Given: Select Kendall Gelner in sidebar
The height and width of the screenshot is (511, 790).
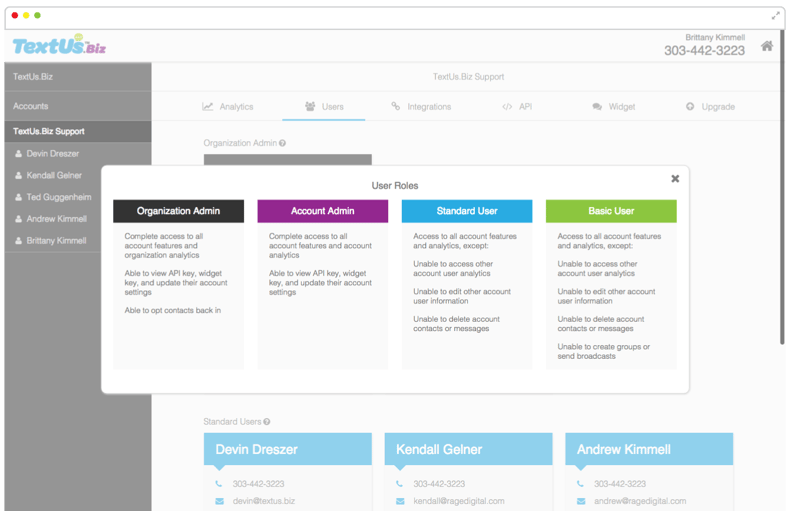Looking at the screenshot, I should click(x=54, y=175).
